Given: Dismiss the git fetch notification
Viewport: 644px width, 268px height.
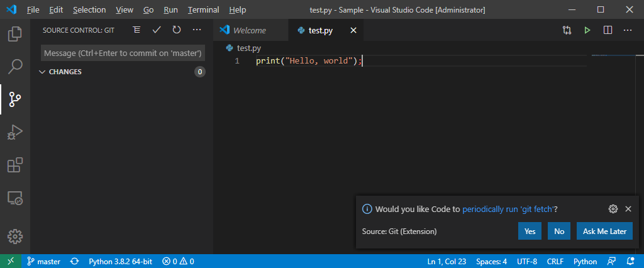Looking at the screenshot, I should tap(628, 209).
